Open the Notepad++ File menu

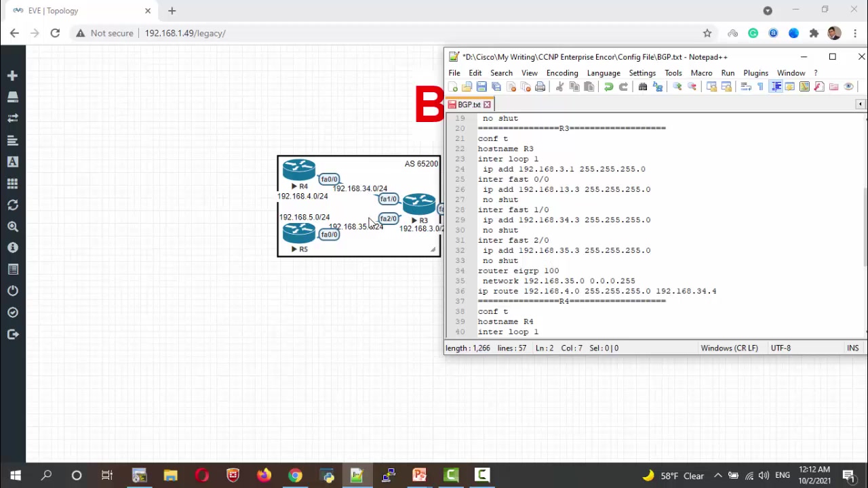pyautogui.click(x=454, y=73)
